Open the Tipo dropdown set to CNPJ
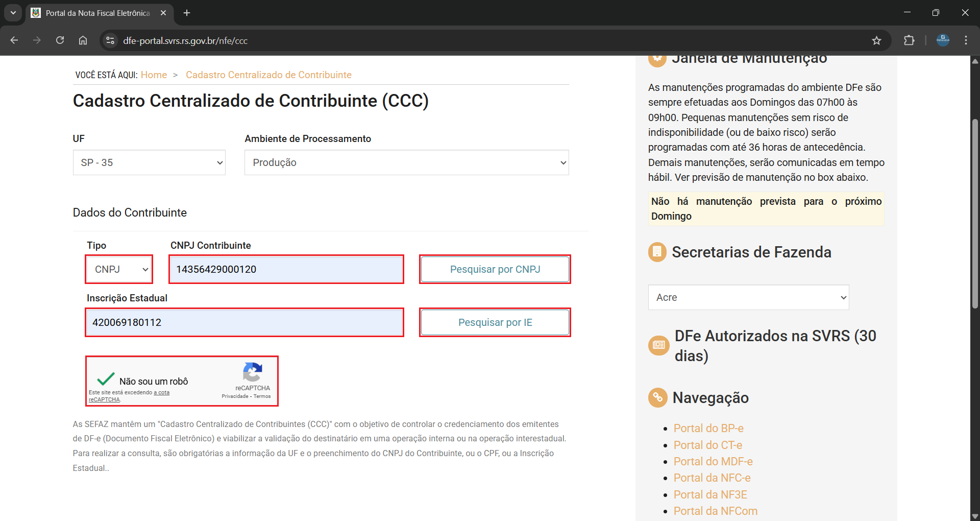This screenshot has height=521, width=980. click(x=119, y=269)
